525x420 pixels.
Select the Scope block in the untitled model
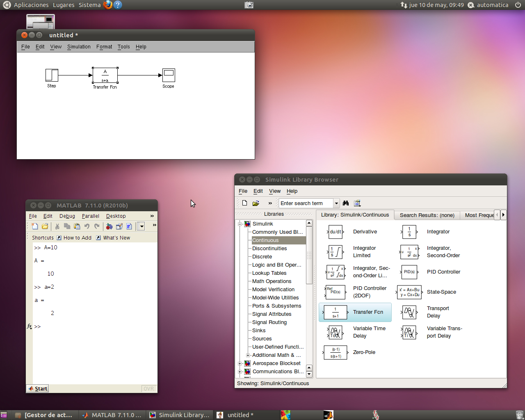[169, 75]
